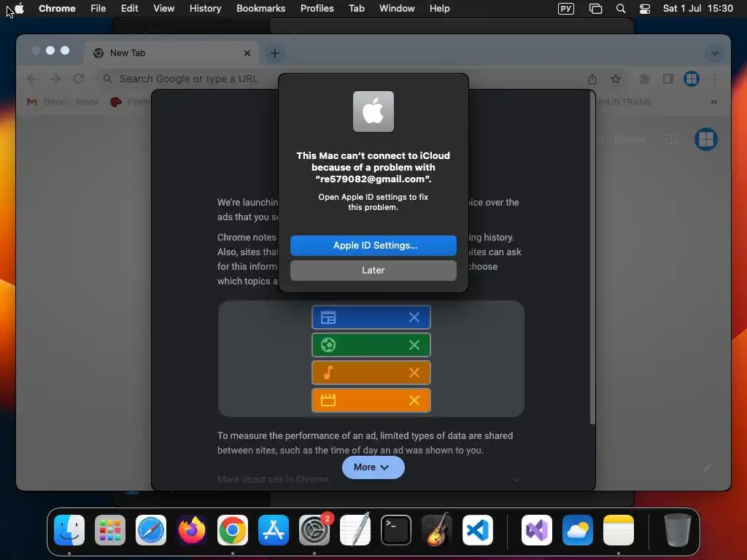The width and height of the screenshot is (747, 560).
Task: Open Chrome's three-dot menu
Action: pos(715,79)
